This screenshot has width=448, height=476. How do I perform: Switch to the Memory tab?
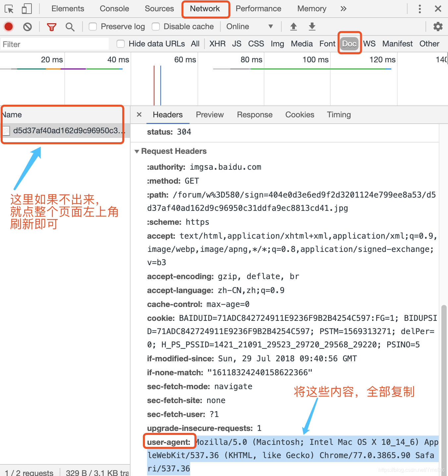click(312, 9)
